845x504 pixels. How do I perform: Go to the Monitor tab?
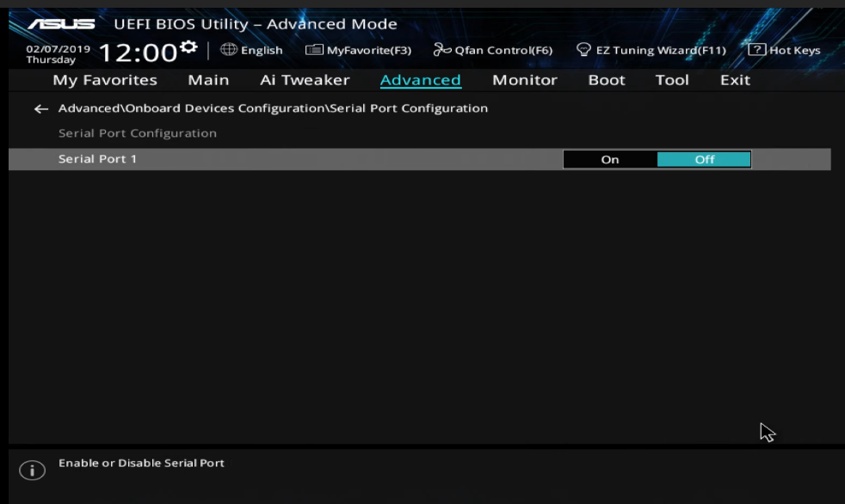click(x=524, y=80)
